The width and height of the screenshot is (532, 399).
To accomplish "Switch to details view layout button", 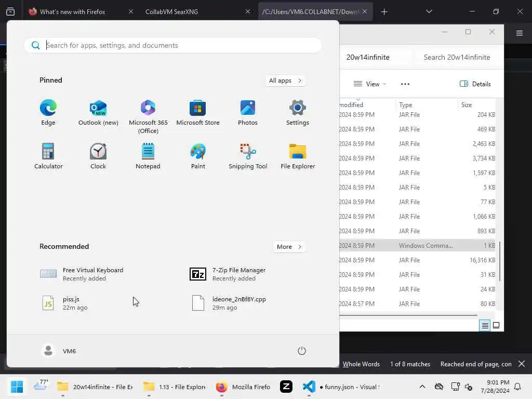I will coord(485,325).
